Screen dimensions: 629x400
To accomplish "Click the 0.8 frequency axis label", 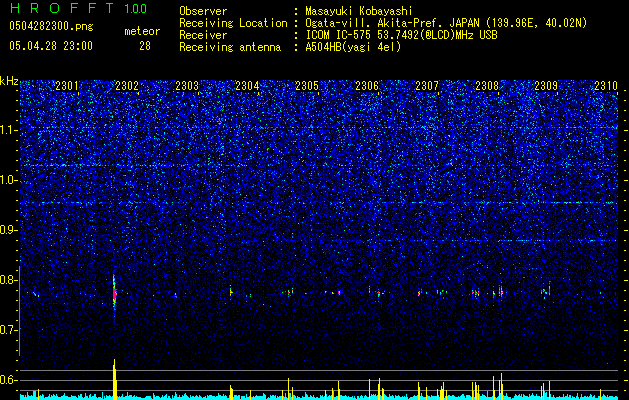I will pyautogui.click(x=8, y=280).
